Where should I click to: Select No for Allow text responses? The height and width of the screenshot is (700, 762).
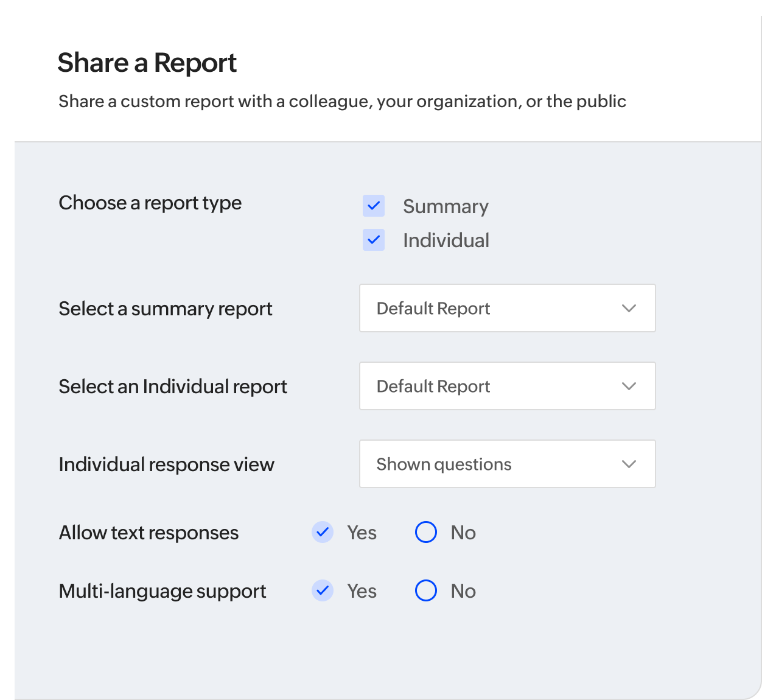(x=426, y=532)
